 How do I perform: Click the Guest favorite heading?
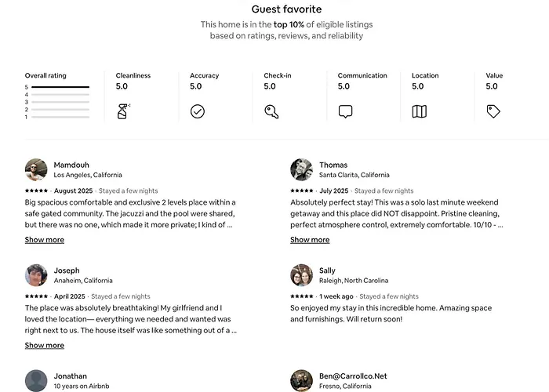pyautogui.click(x=286, y=9)
